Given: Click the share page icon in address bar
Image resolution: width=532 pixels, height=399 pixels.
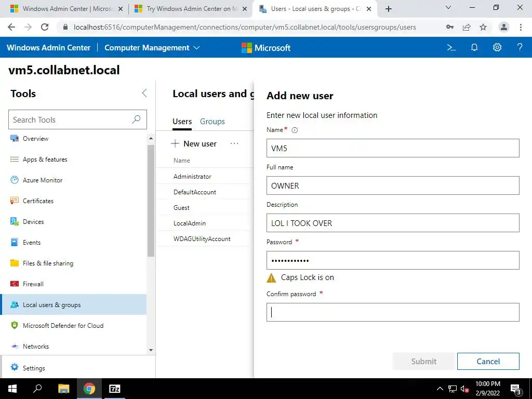Looking at the screenshot, I should [467, 27].
